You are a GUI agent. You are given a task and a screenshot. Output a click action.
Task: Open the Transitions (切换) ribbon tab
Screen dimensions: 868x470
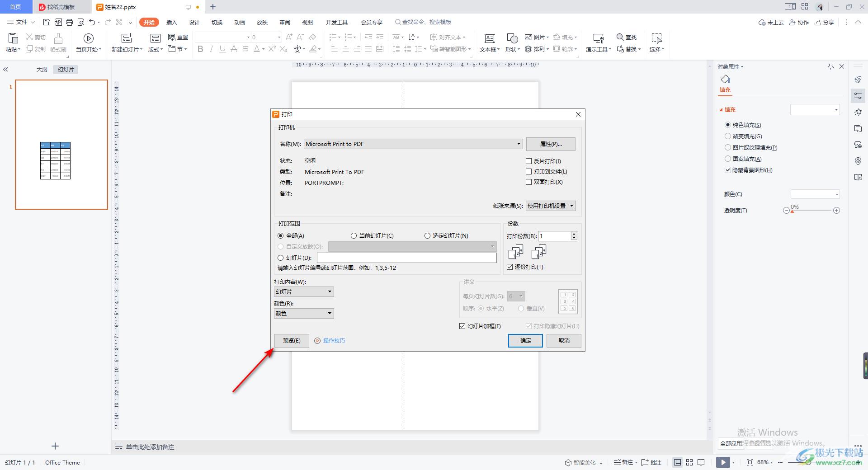coord(217,22)
